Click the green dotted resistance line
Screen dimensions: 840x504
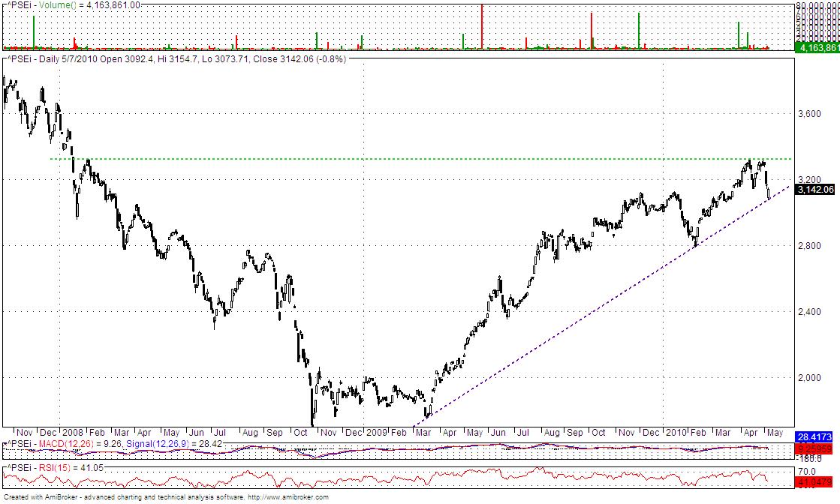pyautogui.click(x=450, y=159)
